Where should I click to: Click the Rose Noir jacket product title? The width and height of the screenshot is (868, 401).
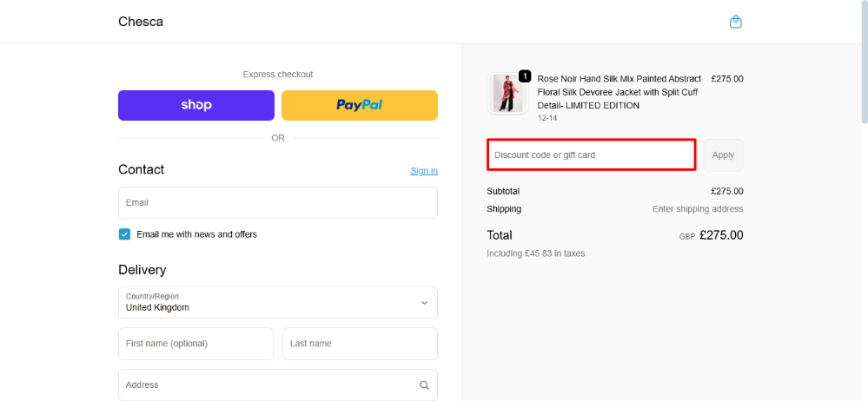pos(620,92)
